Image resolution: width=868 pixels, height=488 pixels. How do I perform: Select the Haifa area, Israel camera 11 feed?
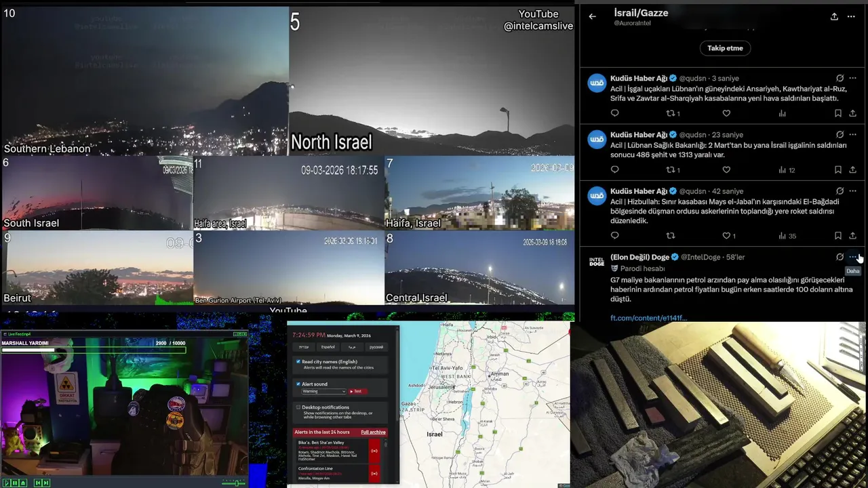pos(289,193)
